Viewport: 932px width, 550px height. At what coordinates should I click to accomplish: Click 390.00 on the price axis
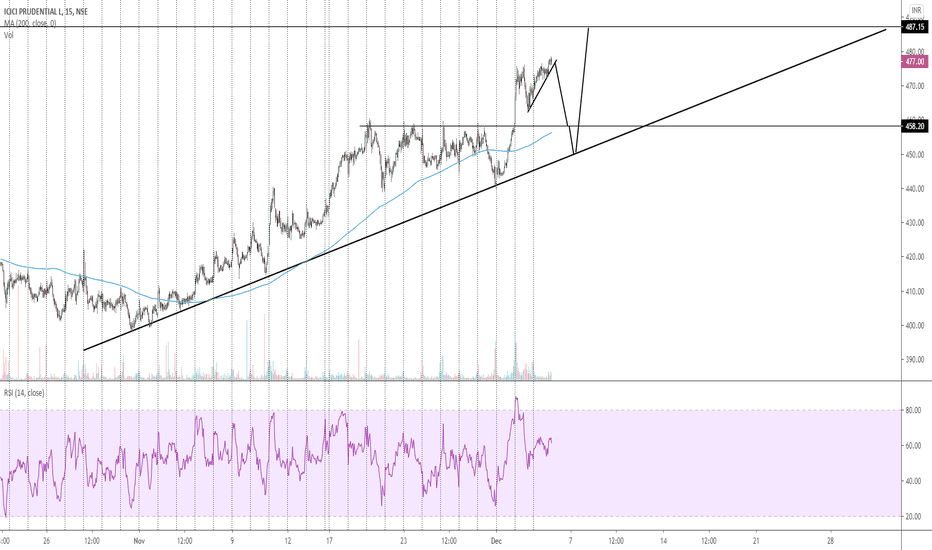point(915,360)
